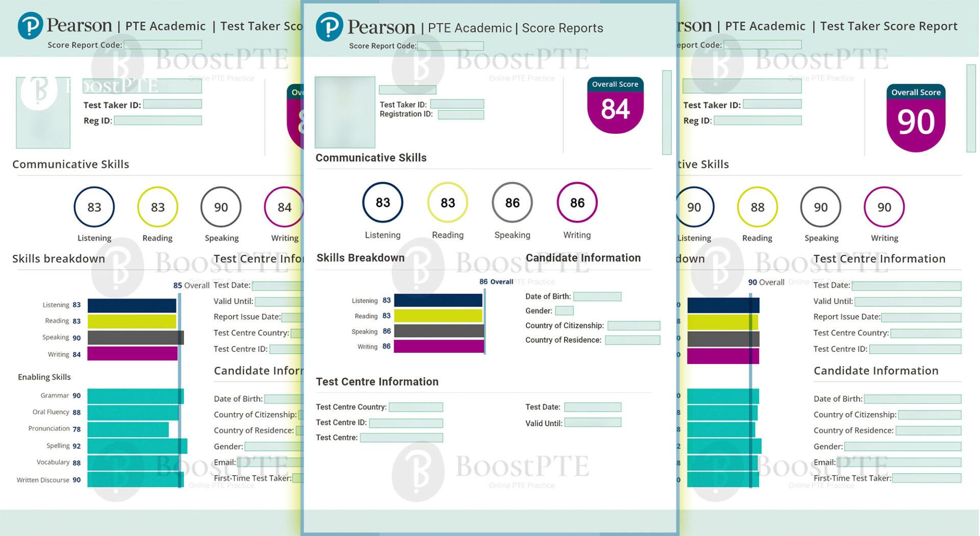Click the center report's Test Date field

(x=592, y=407)
